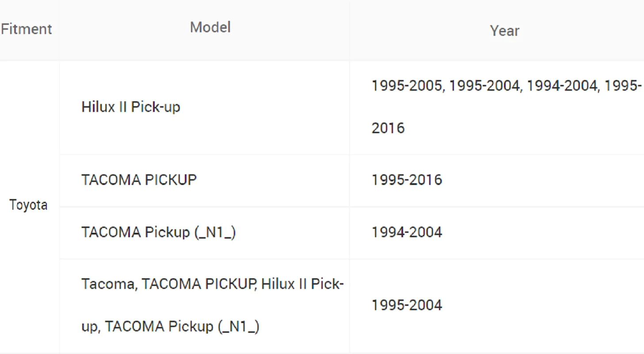Select the standalone TACOMA Pickup (_N1_) model cell
Viewport: 644px width, 354px height.
click(x=158, y=232)
